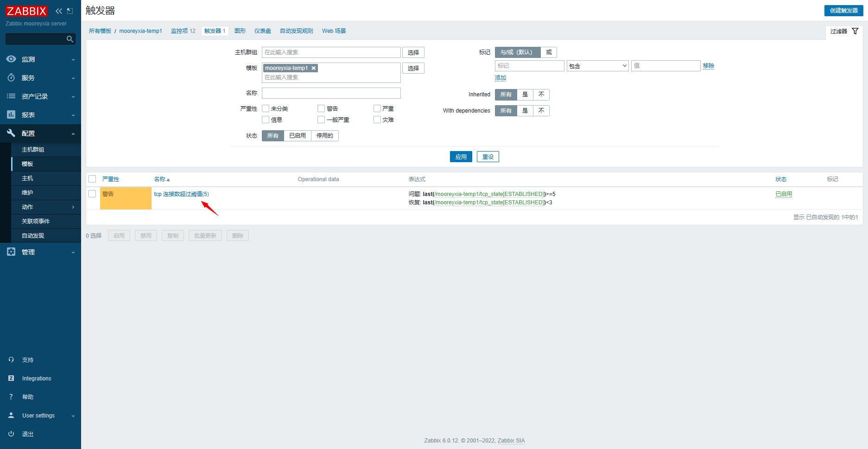Click the User settings person icon
868x449 pixels.
click(x=11, y=415)
